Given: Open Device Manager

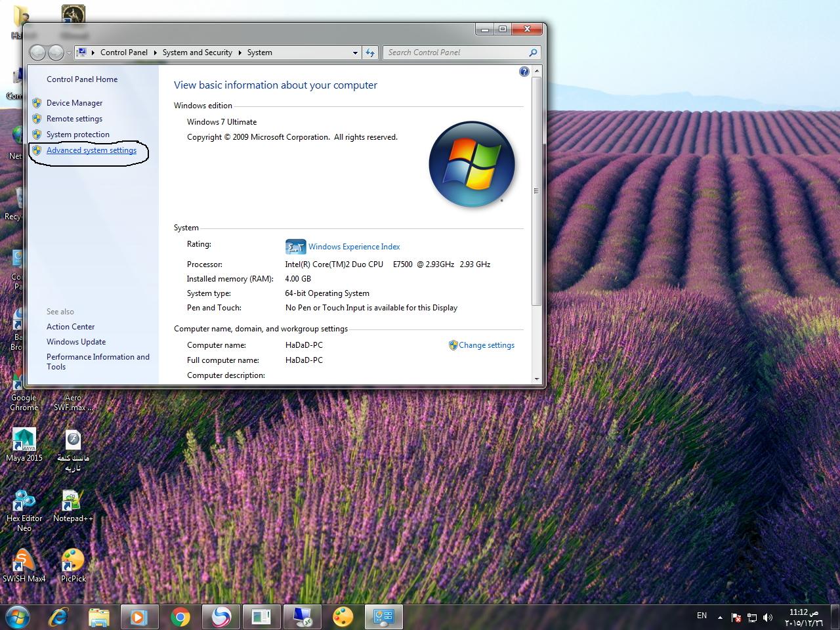Looking at the screenshot, I should click(74, 103).
